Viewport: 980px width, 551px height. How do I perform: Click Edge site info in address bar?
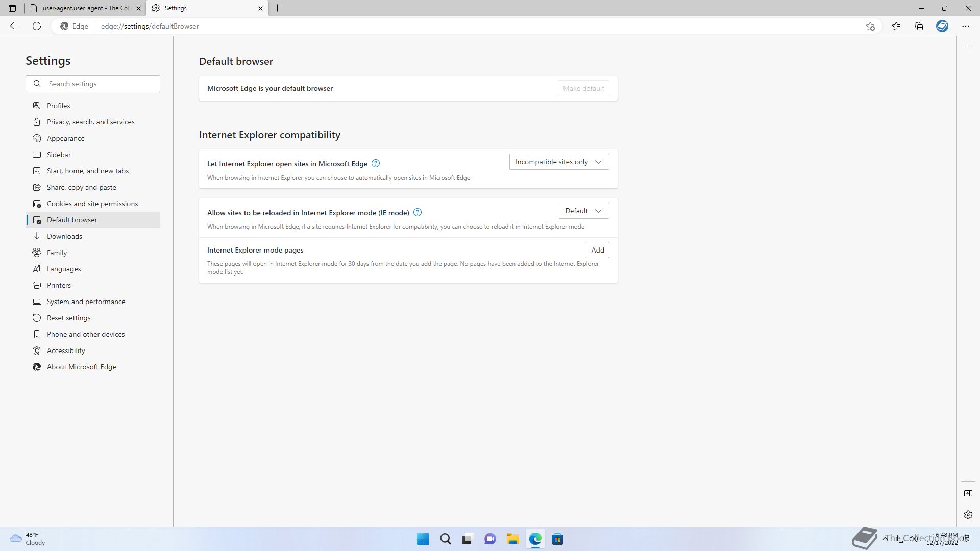point(75,26)
